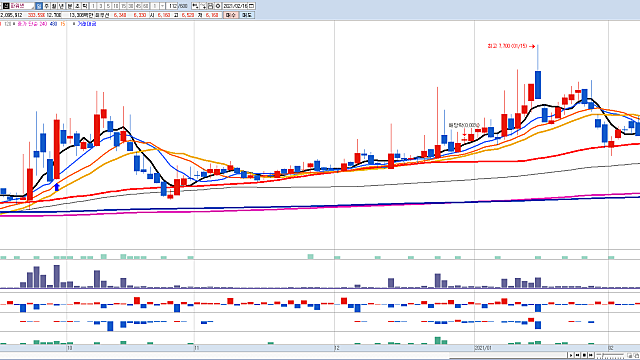Switch to the weekly (주) chart period
640x360 pixels.
pyautogui.click(x=47, y=6)
